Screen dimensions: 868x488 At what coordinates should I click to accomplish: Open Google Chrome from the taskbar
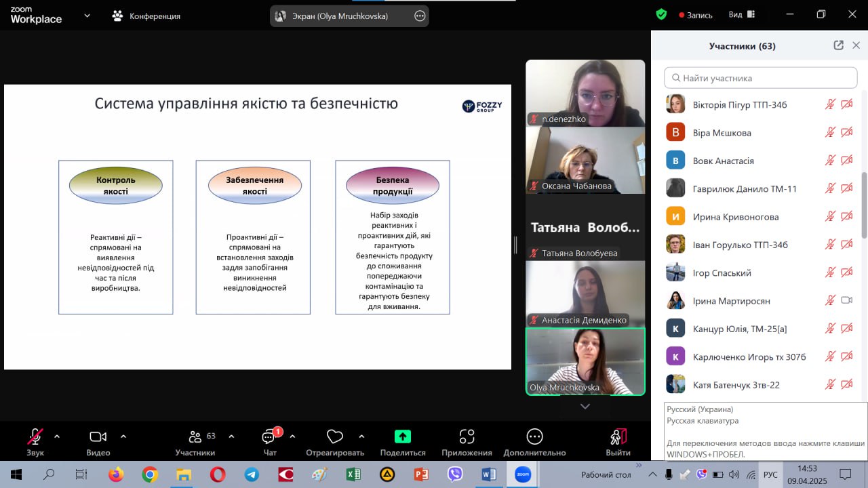point(150,474)
